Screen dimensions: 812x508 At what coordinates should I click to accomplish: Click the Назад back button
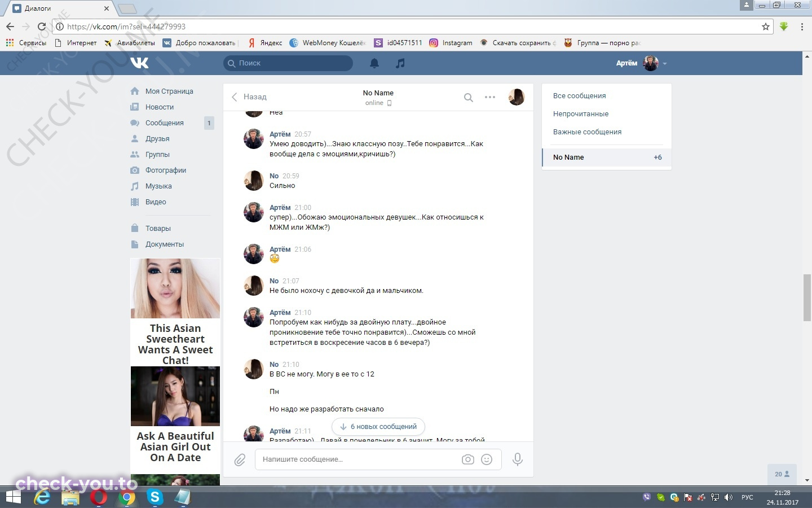point(249,97)
